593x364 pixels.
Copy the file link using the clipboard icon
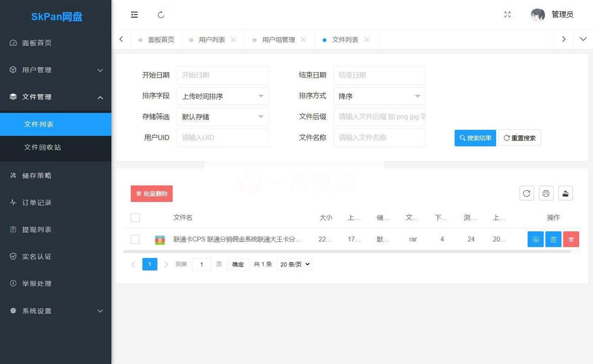pos(553,239)
